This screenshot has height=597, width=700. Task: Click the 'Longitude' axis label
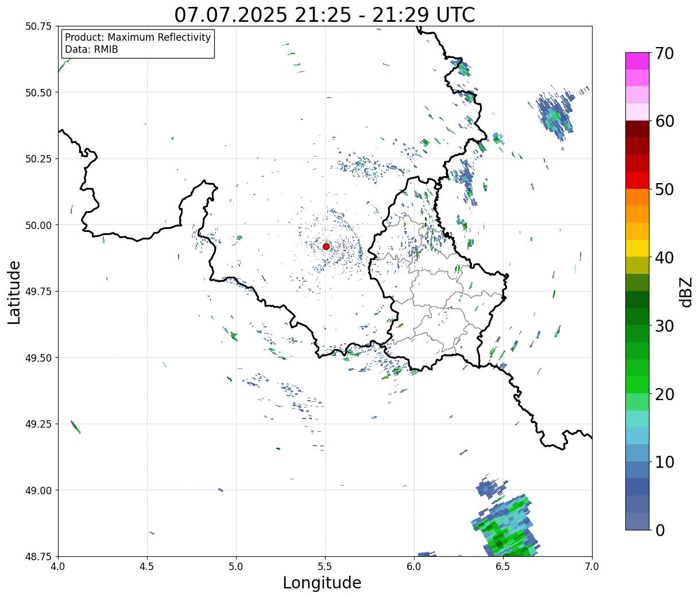(x=322, y=583)
